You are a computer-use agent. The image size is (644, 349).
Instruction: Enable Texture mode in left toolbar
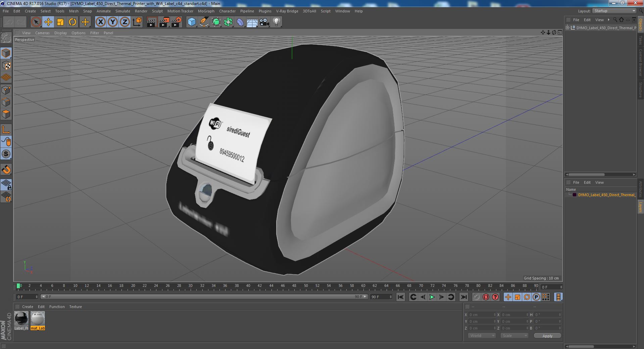[6, 66]
